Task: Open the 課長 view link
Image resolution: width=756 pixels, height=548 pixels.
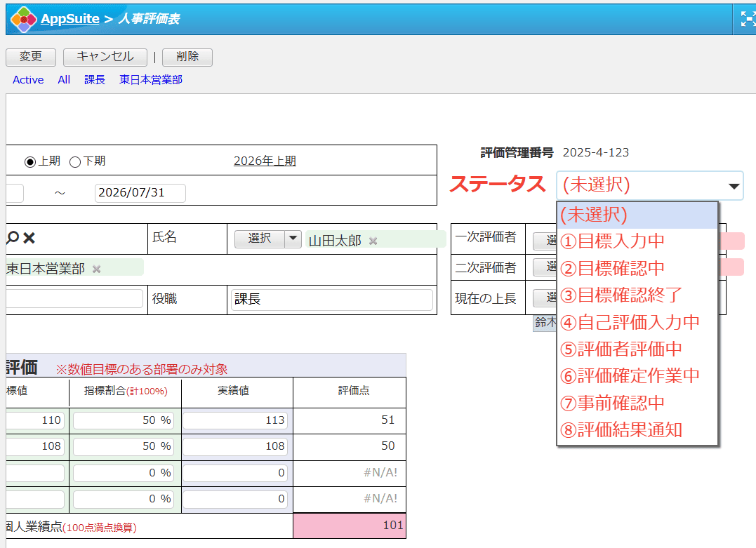Action: coord(95,80)
